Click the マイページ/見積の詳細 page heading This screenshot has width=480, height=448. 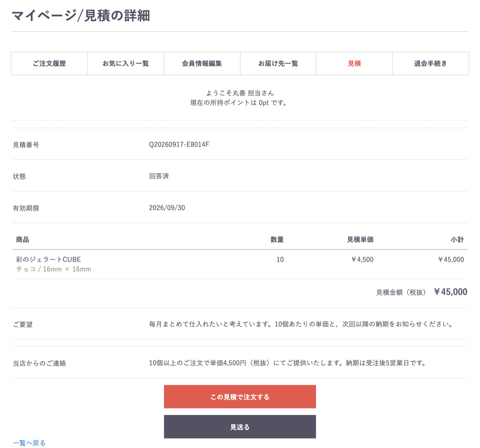click(x=81, y=16)
